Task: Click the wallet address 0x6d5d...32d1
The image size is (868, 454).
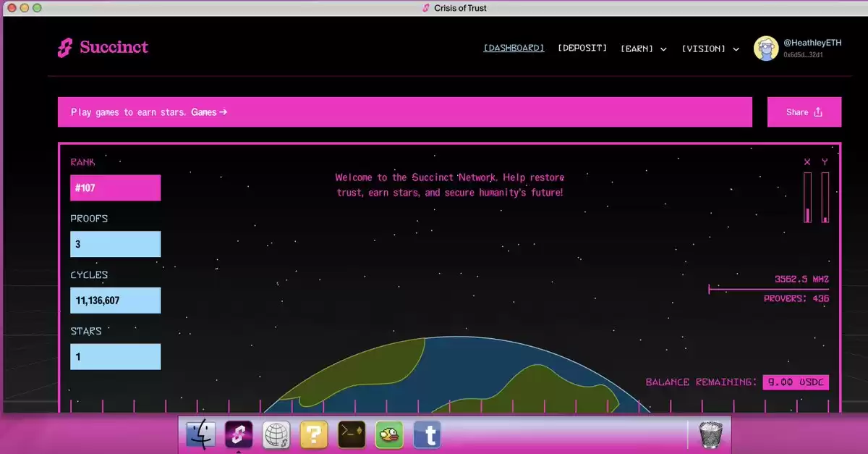Action: point(803,55)
